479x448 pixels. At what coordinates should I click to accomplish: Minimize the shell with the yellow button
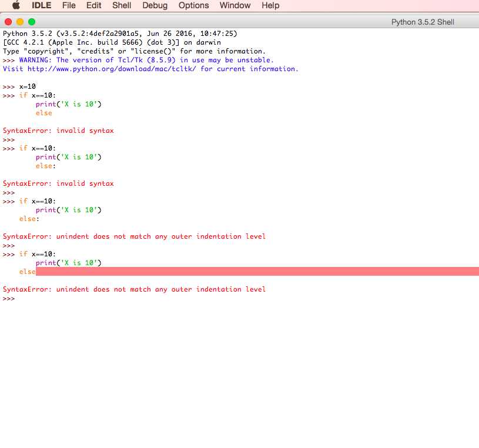click(20, 22)
